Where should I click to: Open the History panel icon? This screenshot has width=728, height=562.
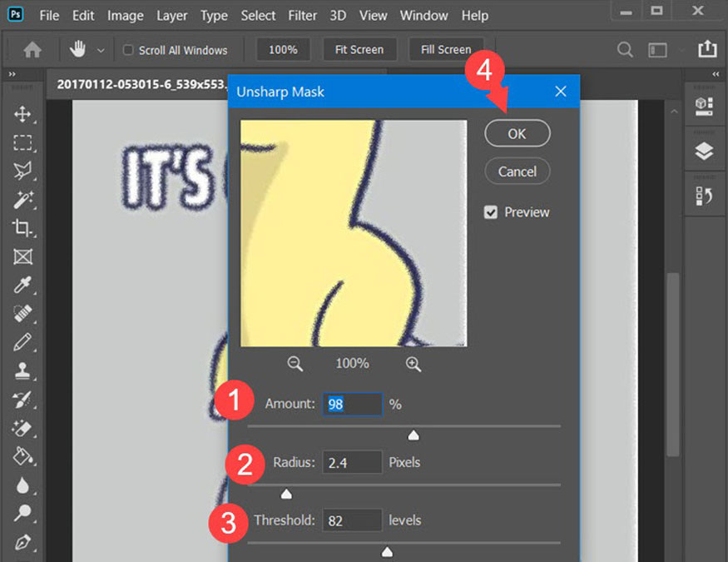tap(704, 196)
